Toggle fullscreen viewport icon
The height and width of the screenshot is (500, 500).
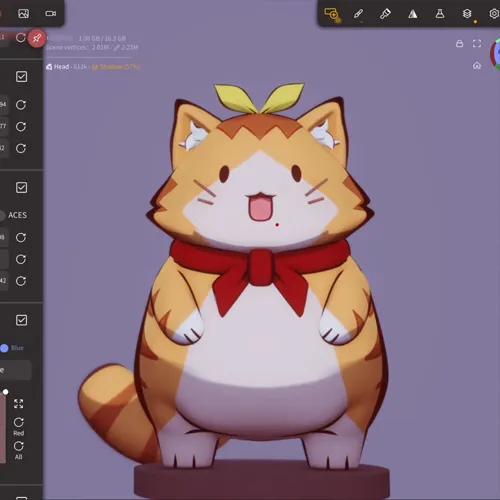tap(477, 43)
